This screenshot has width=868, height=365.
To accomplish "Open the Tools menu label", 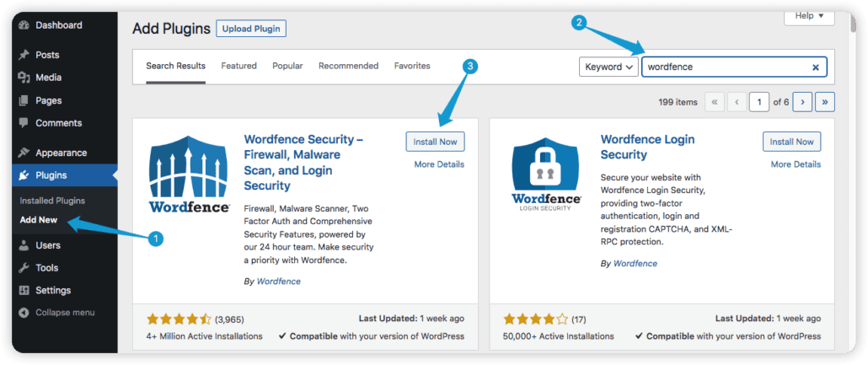I will 47,268.
